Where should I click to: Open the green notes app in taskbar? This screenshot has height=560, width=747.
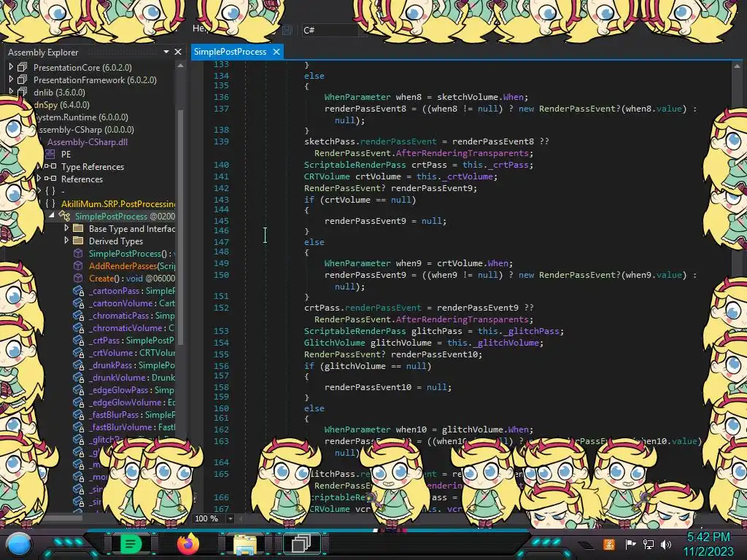(131, 544)
